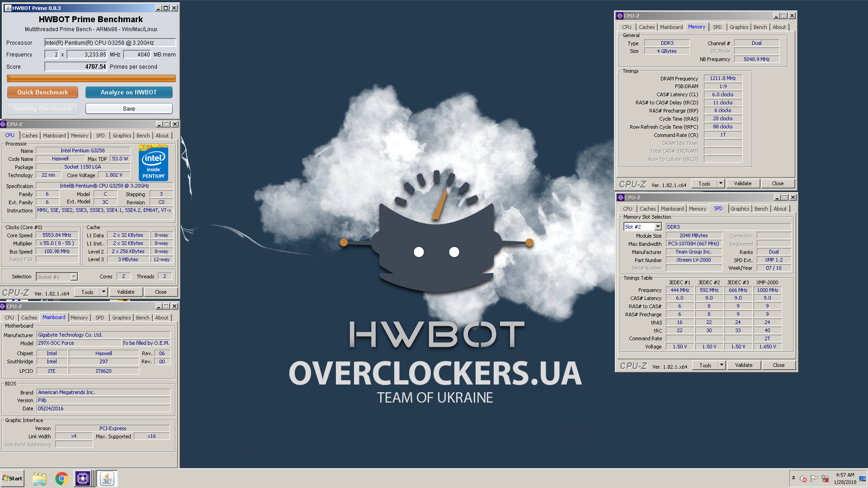Open Caches tab in the CPU tab window
The width and height of the screenshot is (868, 488).
point(30,136)
